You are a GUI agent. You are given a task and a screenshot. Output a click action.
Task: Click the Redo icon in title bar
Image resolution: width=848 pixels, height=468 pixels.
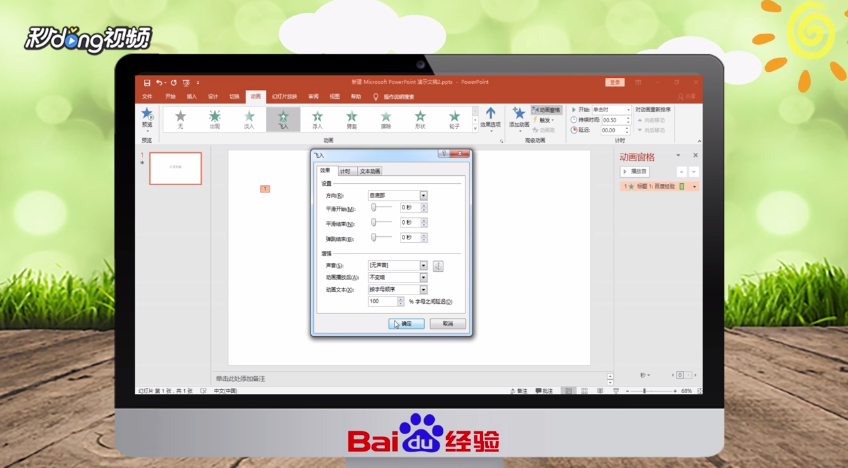click(174, 83)
